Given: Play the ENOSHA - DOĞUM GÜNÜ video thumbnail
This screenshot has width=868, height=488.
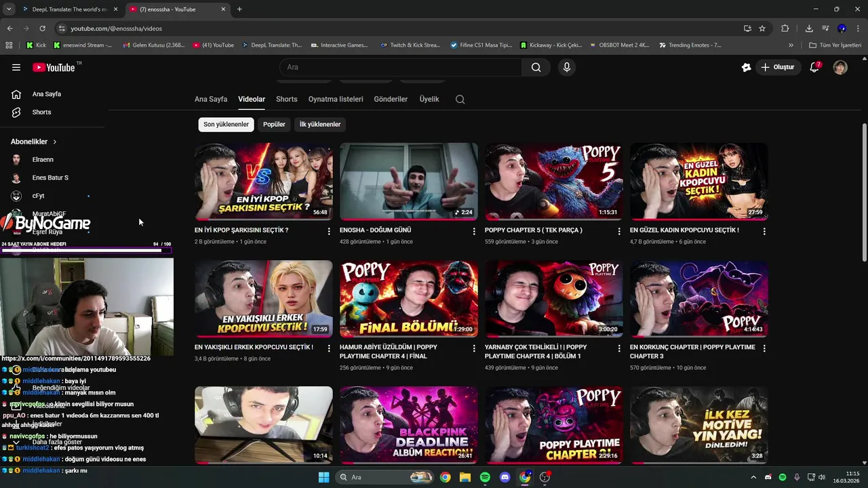Looking at the screenshot, I should 409,181.
